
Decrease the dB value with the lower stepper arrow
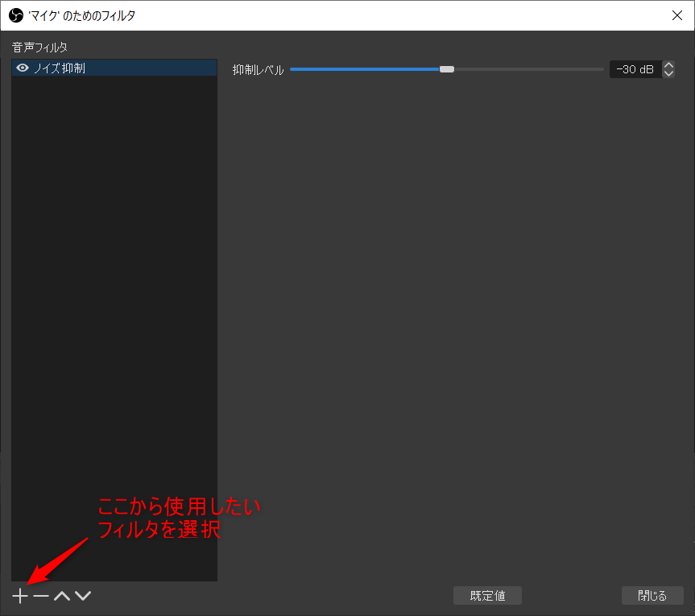[x=668, y=73]
